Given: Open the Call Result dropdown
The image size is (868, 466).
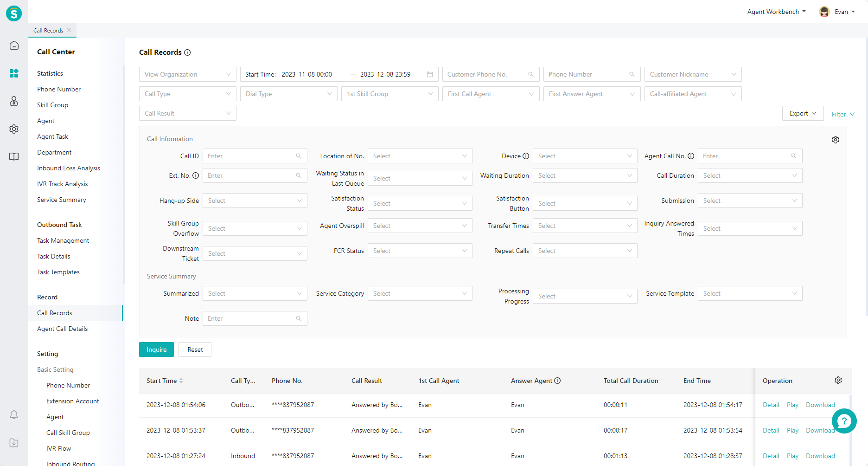Looking at the screenshot, I should pos(188,113).
